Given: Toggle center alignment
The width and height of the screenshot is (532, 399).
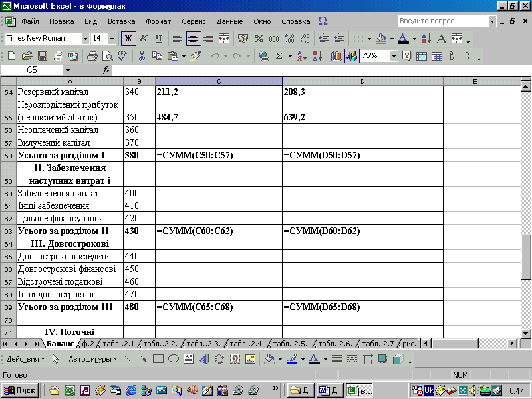Looking at the screenshot, I should click(193, 39).
